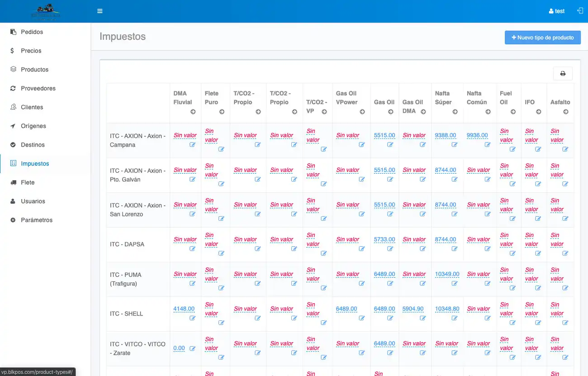Image resolution: width=588 pixels, height=376 pixels.
Task: Click the logout icon in the header
Action: point(580,11)
